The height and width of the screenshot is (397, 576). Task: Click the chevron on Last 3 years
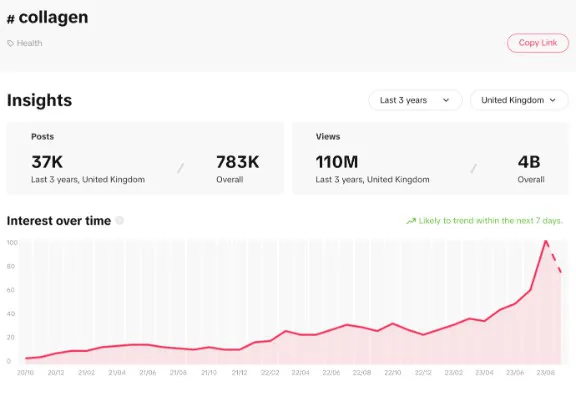pos(446,100)
